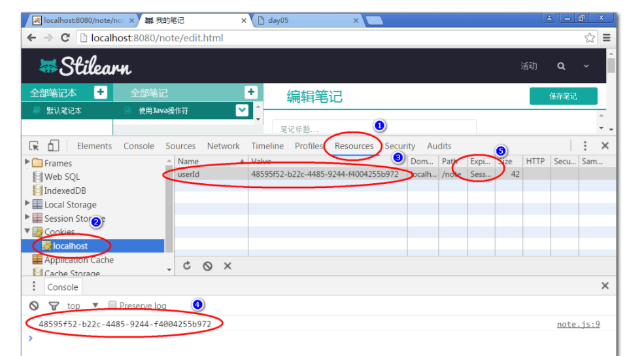
Task: Switch to the Profiles tab
Action: (x=309, y=146)
